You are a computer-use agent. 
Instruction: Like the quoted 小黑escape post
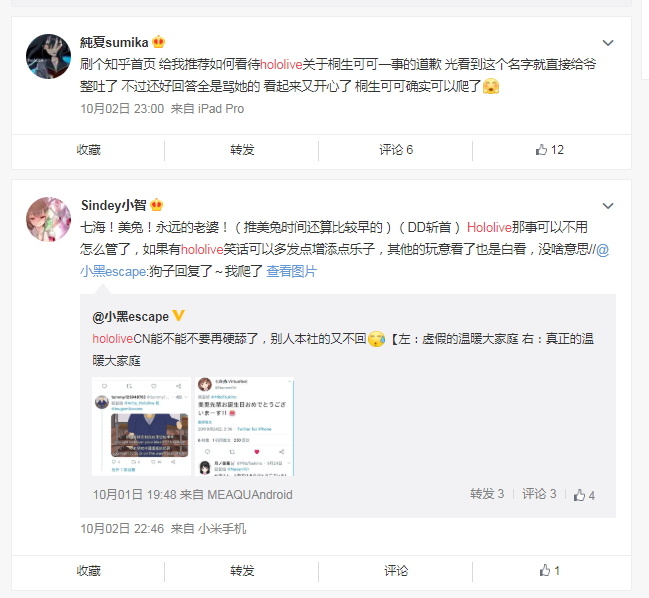point(584,495)
